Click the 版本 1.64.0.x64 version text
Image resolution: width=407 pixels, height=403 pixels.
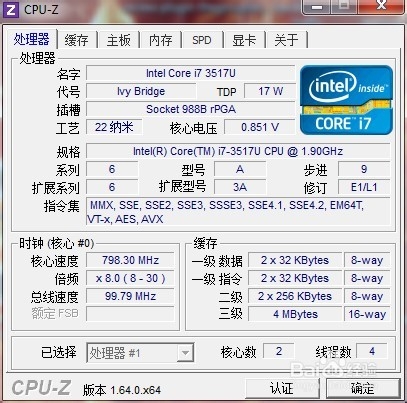click(122, 390)
